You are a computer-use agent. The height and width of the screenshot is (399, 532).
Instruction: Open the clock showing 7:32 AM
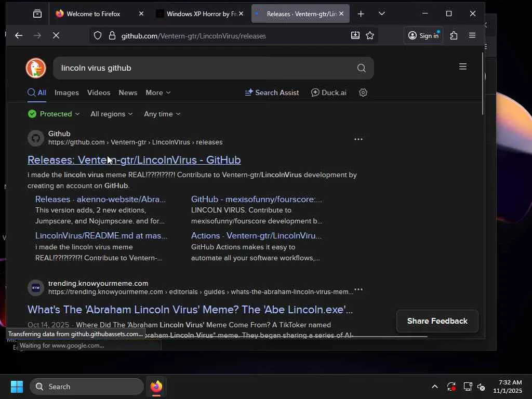pyautogui.click(x=508, y=387)
